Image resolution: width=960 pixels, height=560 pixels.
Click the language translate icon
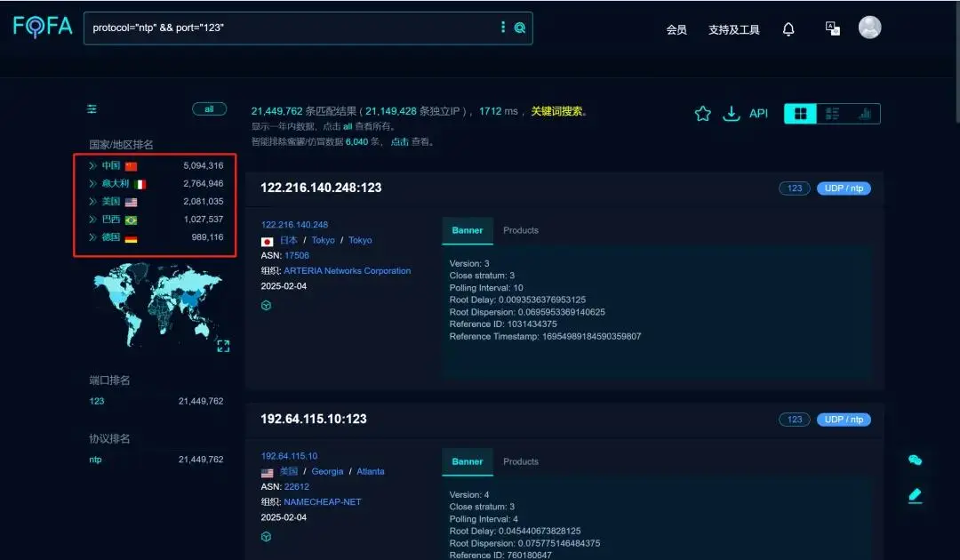click(833, 28)
